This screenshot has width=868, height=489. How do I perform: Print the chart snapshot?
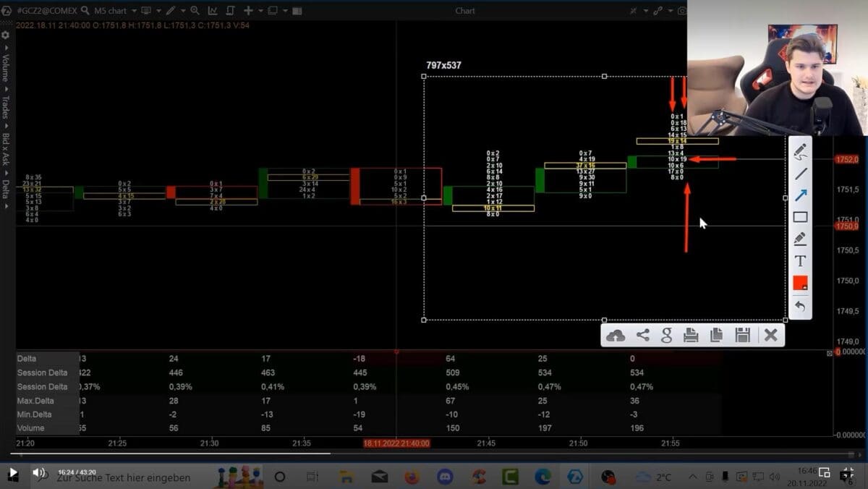point(691,334)
